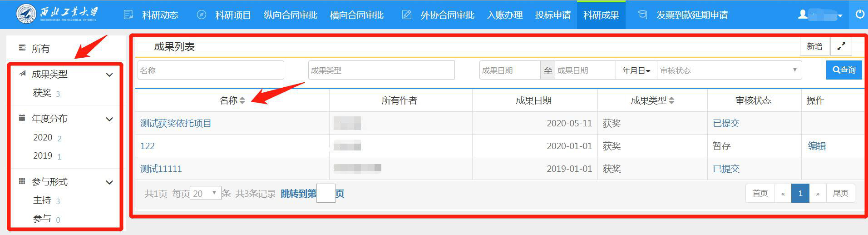Click the user profile avatar icon
Image resolution: width=868 pixels, height=235 pixels.
[x=803, y=15]
